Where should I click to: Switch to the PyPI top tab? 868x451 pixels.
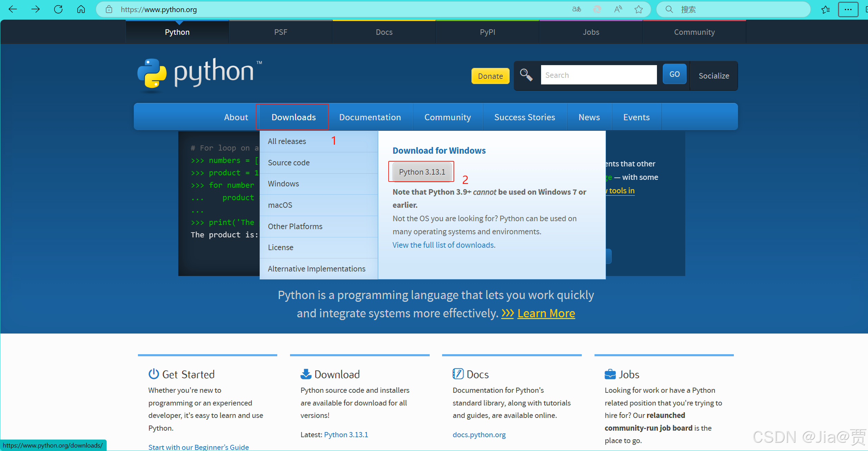click(x=487, y=32)
